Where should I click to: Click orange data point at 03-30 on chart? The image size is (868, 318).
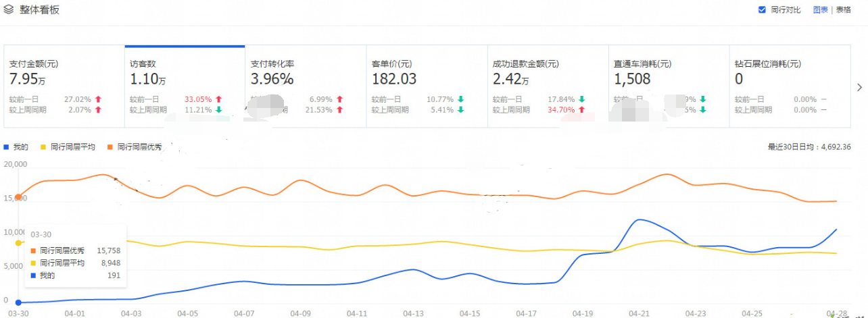tap(18, 197)
